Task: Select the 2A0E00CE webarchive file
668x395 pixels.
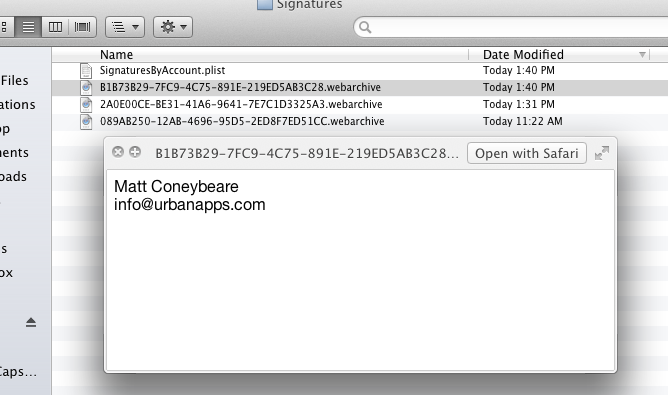Action: pos(241,104)
